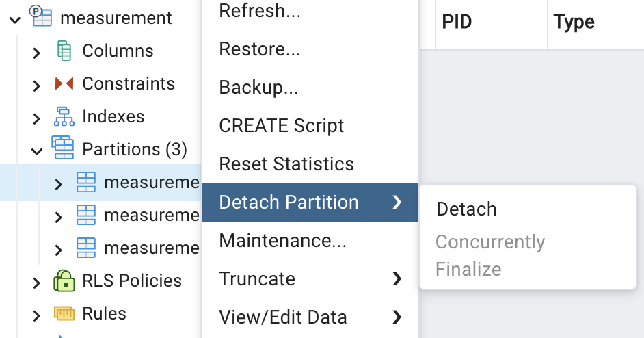
Task: Expand the Indexes tree node
Action: click(x=37, y=118)
